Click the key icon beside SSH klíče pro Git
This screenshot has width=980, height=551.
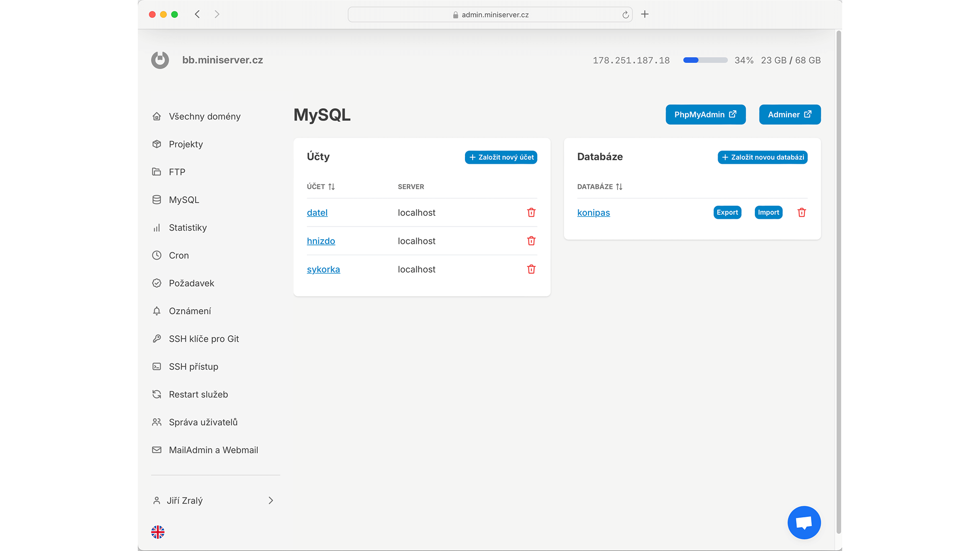pos(157,339)
